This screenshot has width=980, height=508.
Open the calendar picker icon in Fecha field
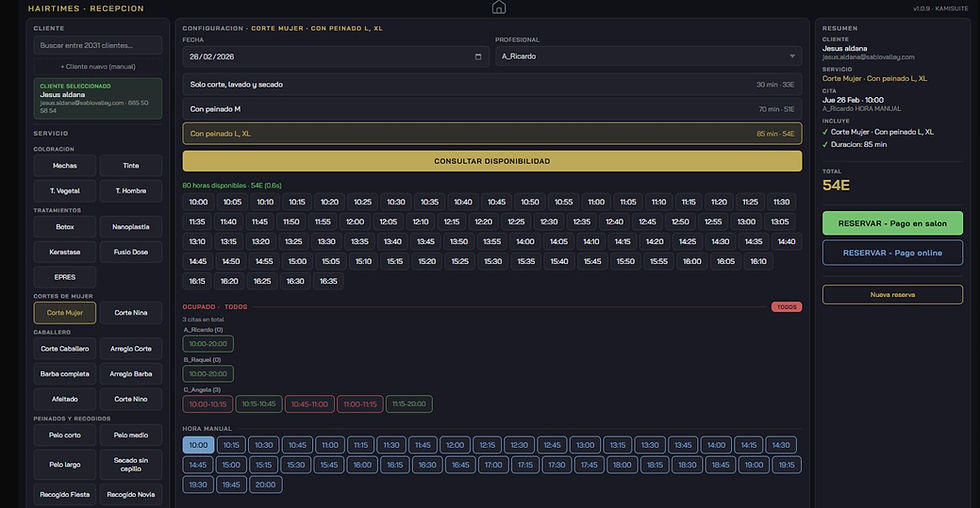[x=478, y=56]
